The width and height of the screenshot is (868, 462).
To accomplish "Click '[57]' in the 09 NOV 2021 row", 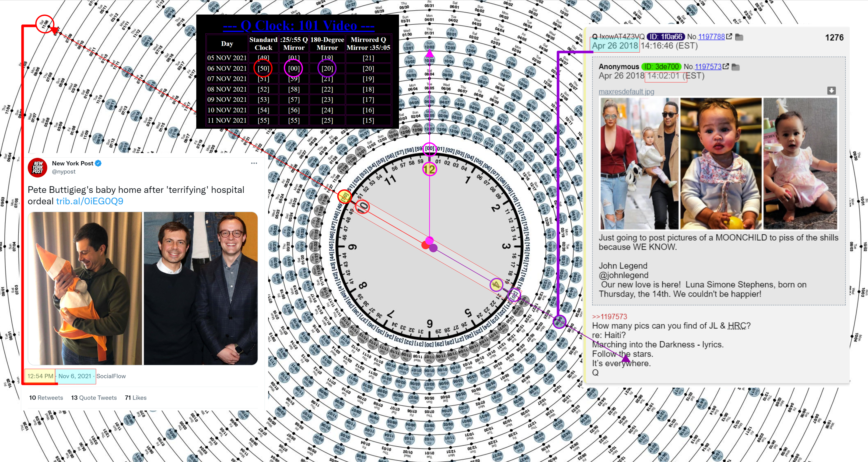I will [293, 99].
